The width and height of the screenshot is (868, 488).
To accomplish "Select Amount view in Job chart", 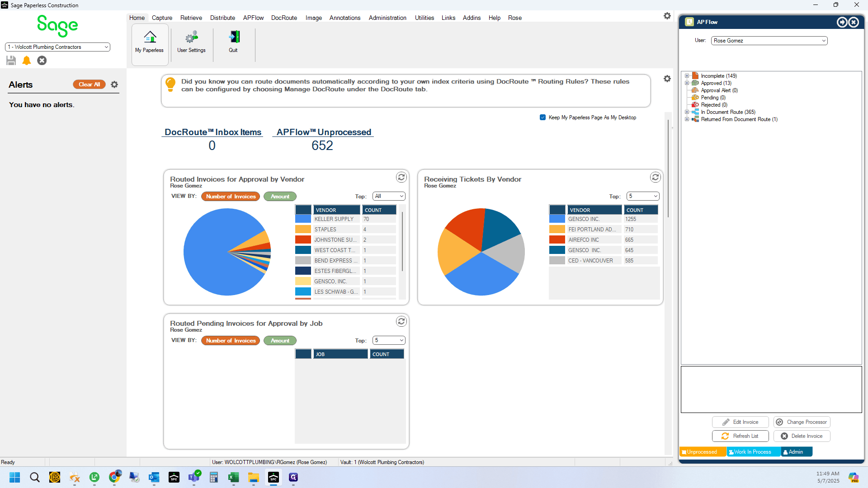I will coord(280,341).
